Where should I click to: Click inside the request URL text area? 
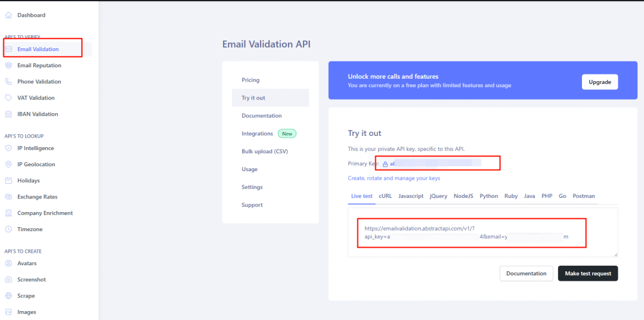pos(482,232)
